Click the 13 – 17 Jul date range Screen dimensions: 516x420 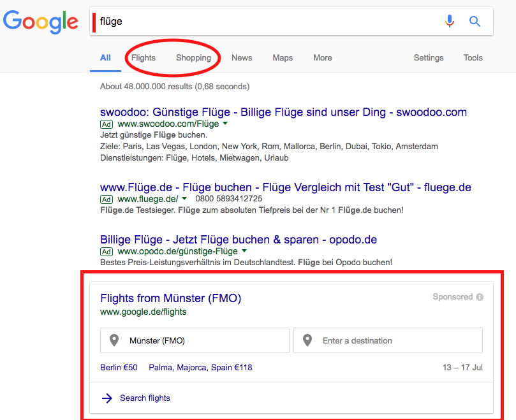tap(462, 367)
